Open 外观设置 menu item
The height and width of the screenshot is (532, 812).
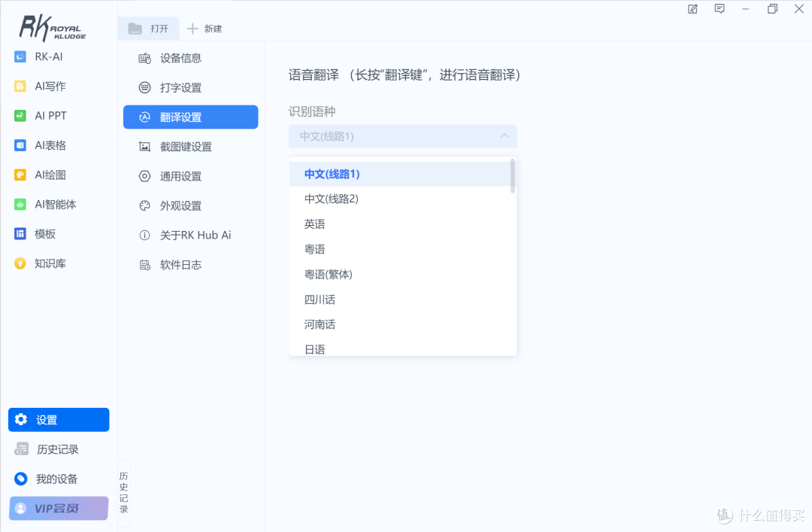pos(190,206)
